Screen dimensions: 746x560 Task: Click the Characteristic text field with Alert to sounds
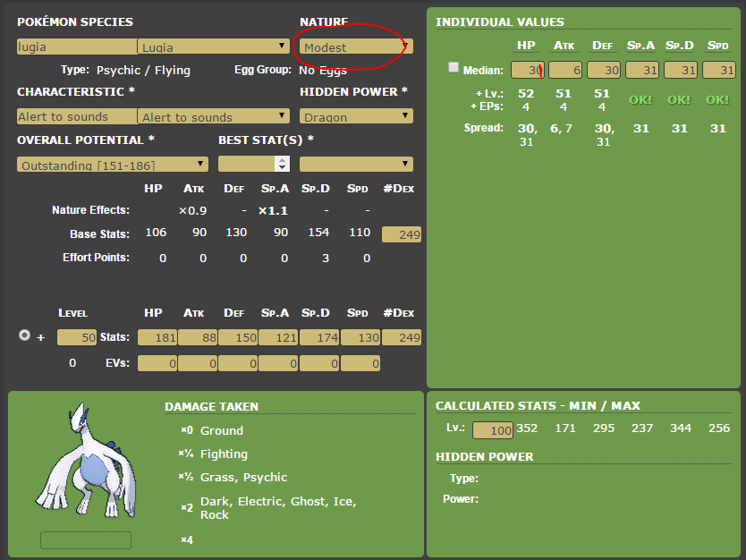point(77,116)
